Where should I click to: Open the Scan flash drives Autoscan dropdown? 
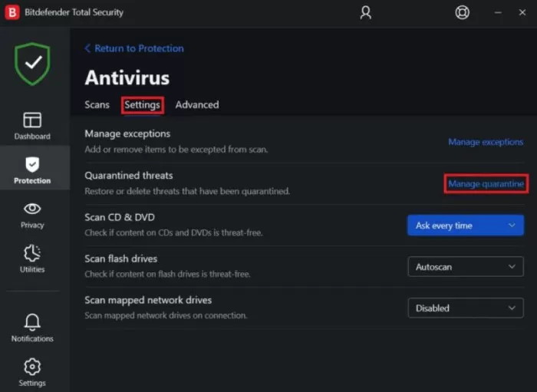(x=466, y=267)
